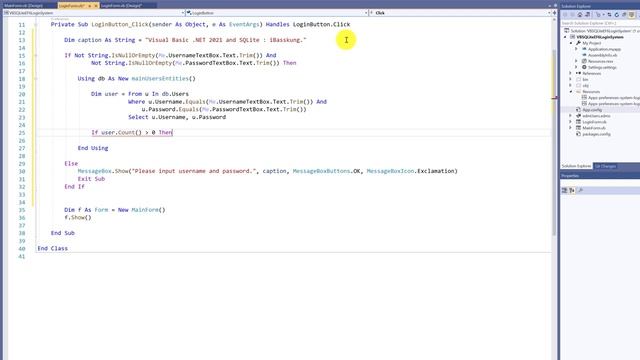Viewport: 640px width, 360px height.
Task: Select the .edmx model file in the tree
Action: tap(596, 116)
